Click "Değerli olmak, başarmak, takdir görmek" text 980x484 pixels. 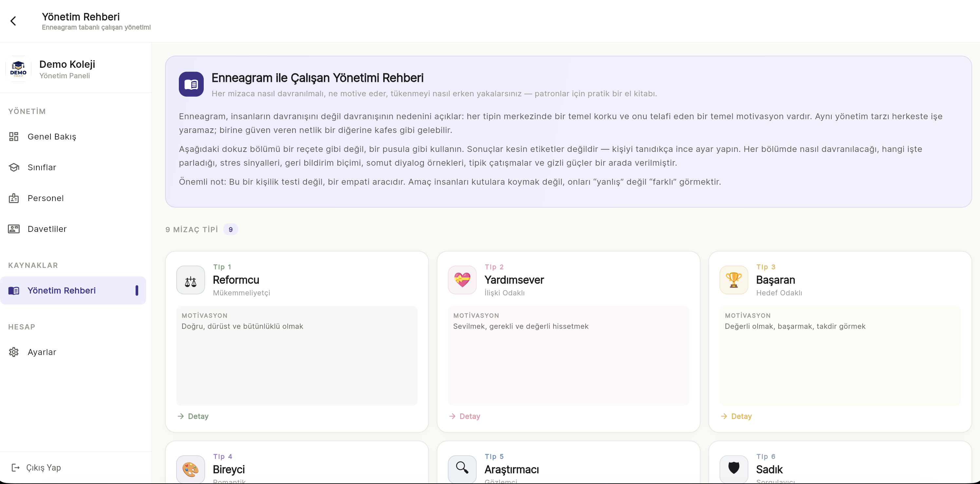coord(795,326)
